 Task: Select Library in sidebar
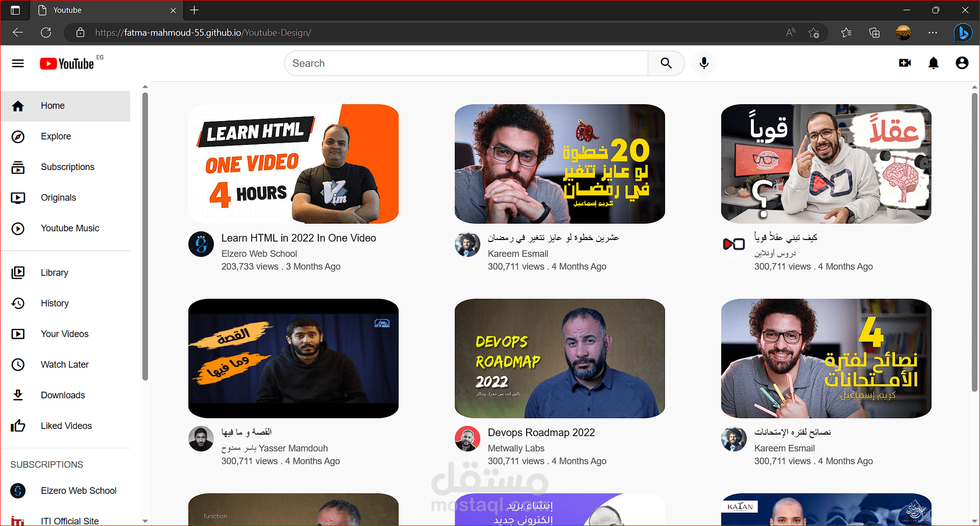(x=65, y=273)
